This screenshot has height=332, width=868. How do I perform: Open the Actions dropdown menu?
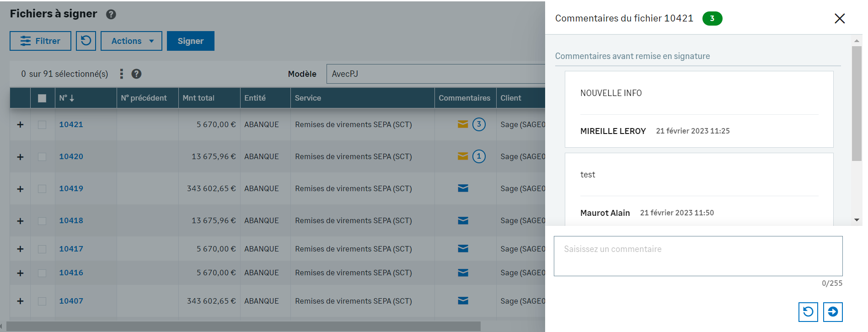[x=131, y=41]
